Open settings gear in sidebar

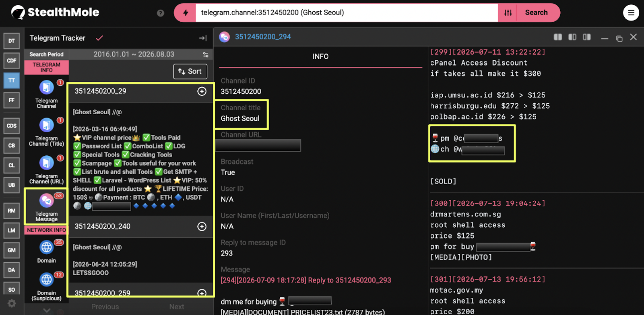click(x=12, y=303)
